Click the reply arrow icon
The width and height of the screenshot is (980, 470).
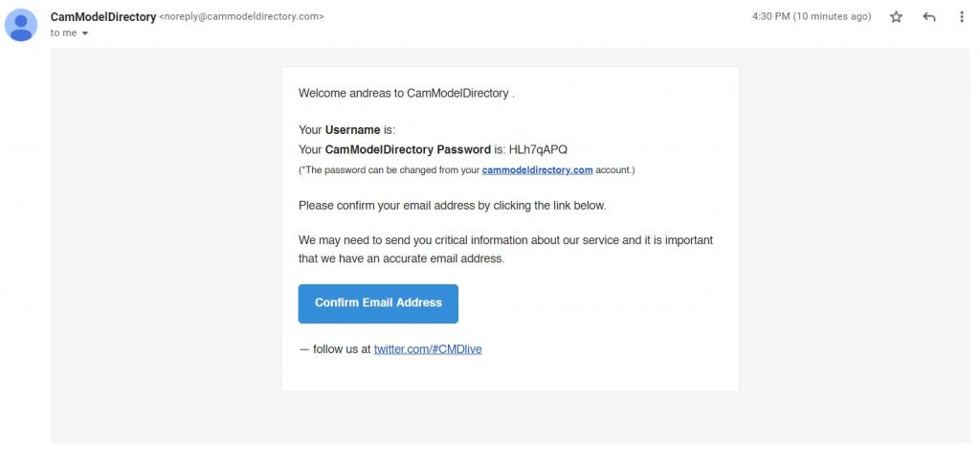pyautogui.click(x=928, y=17)
